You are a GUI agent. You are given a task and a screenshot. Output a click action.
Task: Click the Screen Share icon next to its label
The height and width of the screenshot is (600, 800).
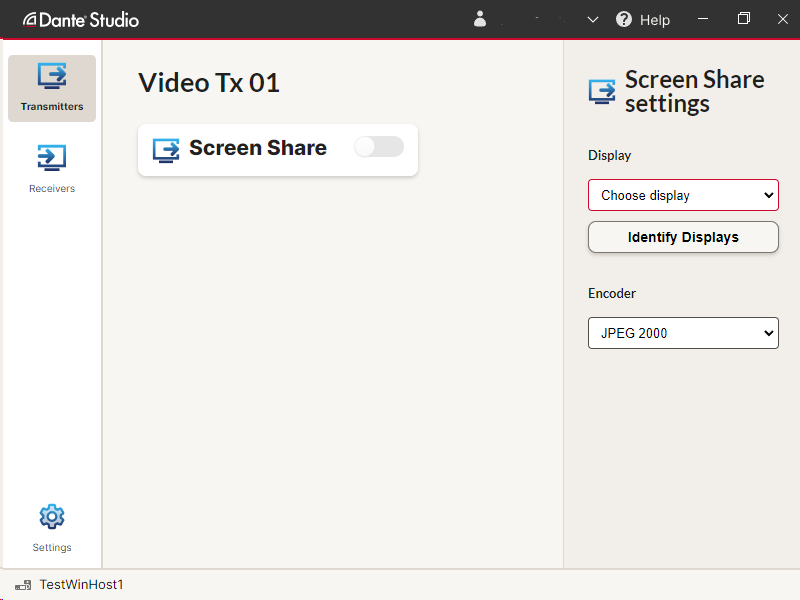point(165,148)
